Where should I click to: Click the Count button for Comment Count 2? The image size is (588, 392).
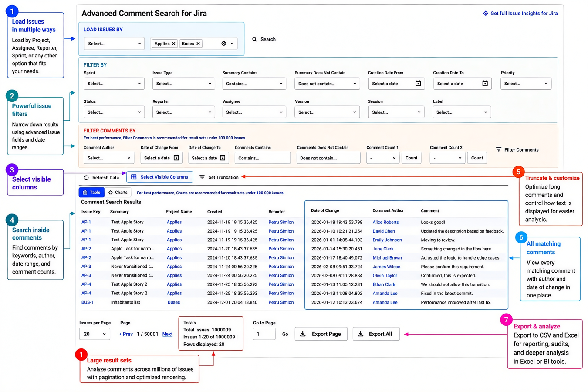(477, 158)
